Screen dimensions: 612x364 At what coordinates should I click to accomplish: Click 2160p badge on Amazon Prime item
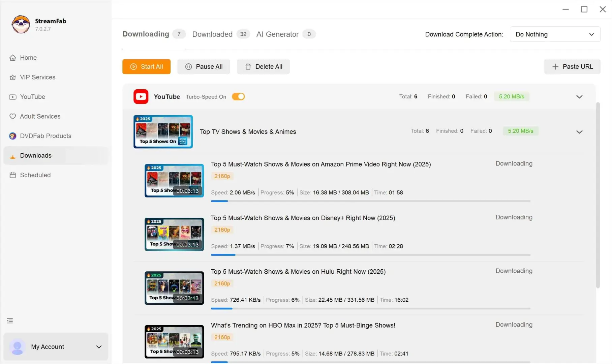pyautogui.click(x=222, y=176)
